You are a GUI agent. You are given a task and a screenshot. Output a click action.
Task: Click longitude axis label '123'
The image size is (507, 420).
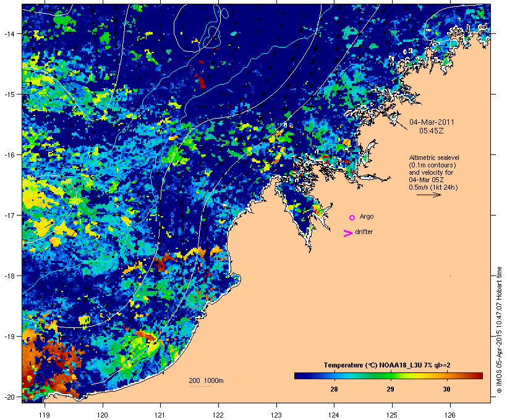(x=276, y=415)
